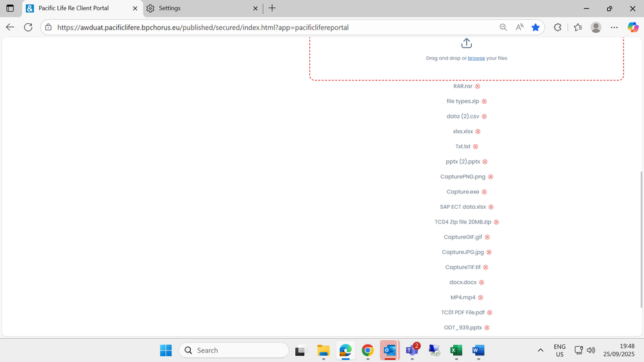
Task: Click the TC04 Zip file 20MB.zip name
Action: pos(463,222)
